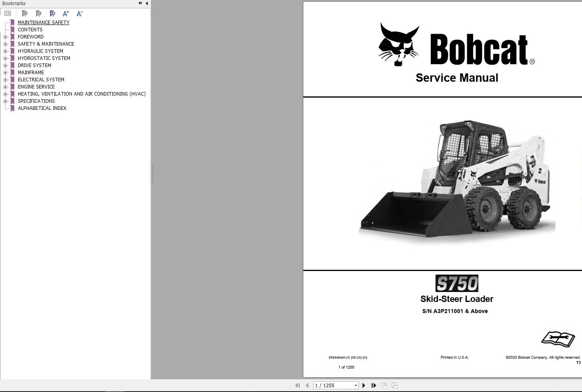Increase bookmark font size with A+
Viewport: 582px width, 392px height.
(66, 13)
